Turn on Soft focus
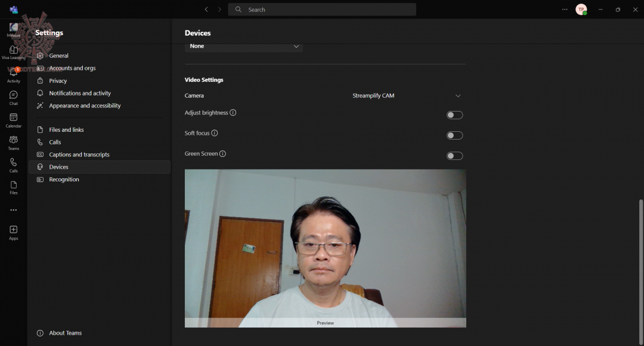The width and height of the screenshot is (644, 346). point(454,135)
